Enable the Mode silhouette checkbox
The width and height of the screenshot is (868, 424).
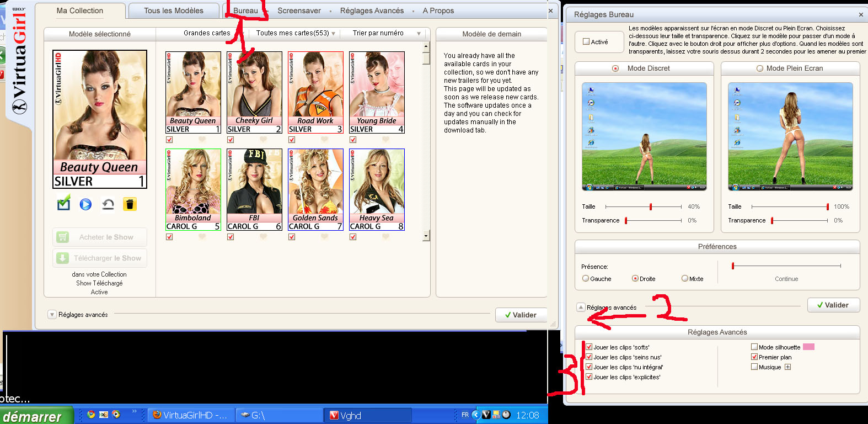[x=754, y=347]
